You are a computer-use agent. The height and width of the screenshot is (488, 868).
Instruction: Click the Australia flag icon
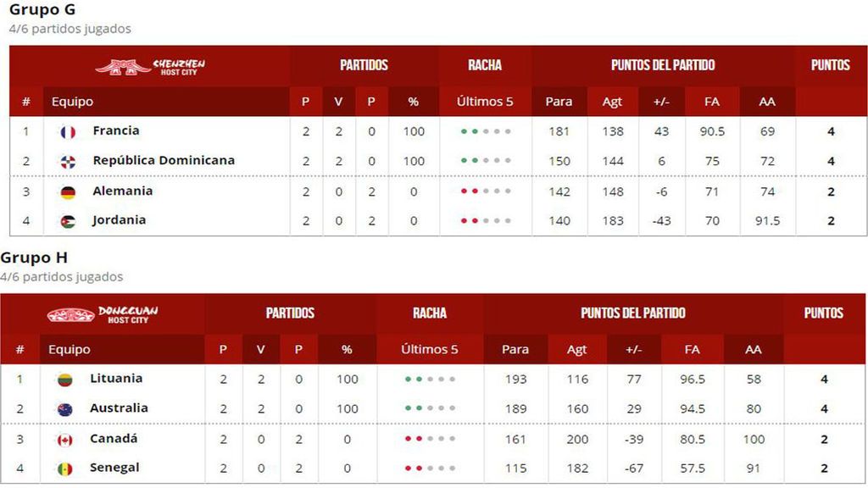click(x=64, y=409)
